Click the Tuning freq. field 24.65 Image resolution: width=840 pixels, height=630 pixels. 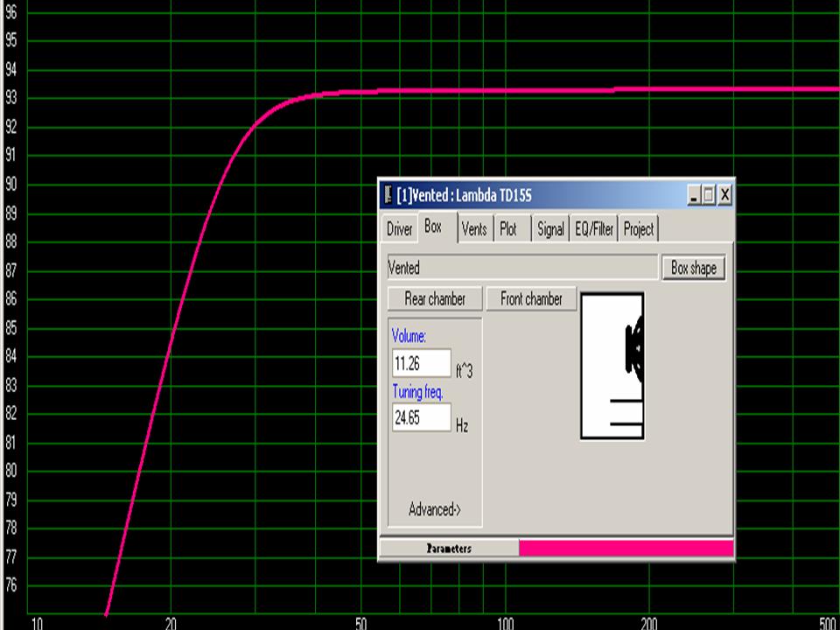422,417
